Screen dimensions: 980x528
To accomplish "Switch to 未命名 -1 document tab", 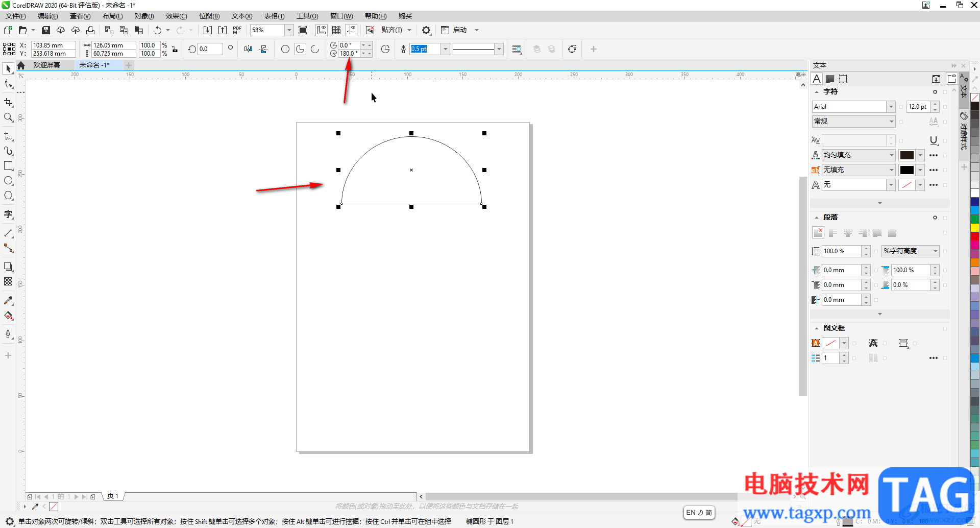I will [x=94, y=65].
